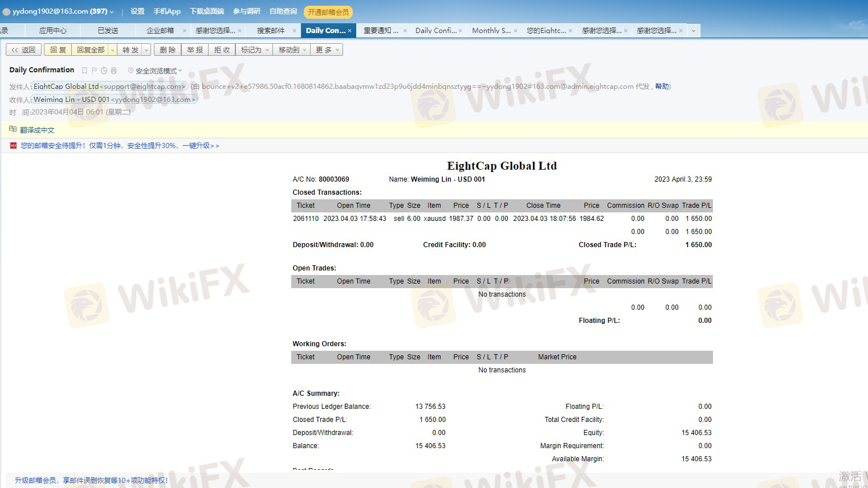Viewport: 868px width, 488px height.
Task: Open the 设置 settings link
Action: (137, 11)
